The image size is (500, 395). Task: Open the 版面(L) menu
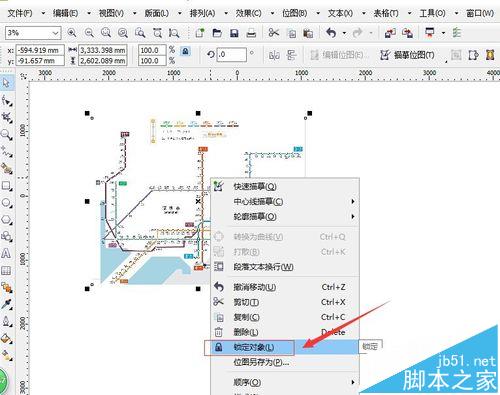[157, 13]
